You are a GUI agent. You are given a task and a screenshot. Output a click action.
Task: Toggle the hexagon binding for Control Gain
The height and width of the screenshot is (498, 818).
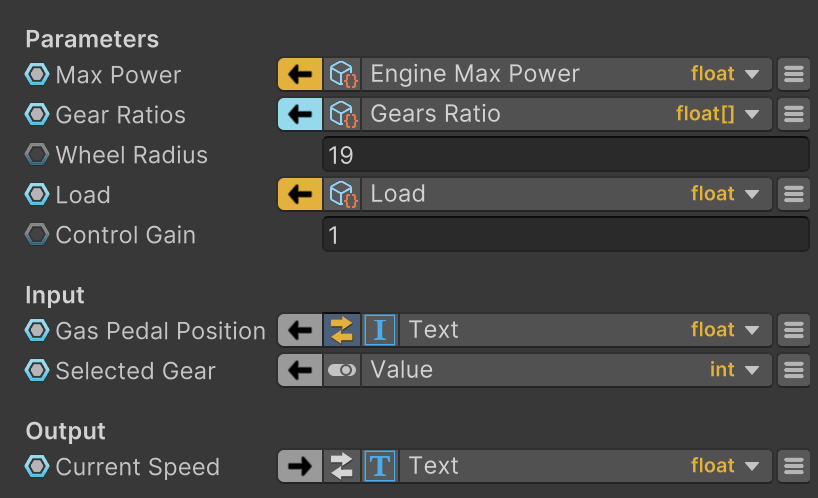(x=37, y=235)
